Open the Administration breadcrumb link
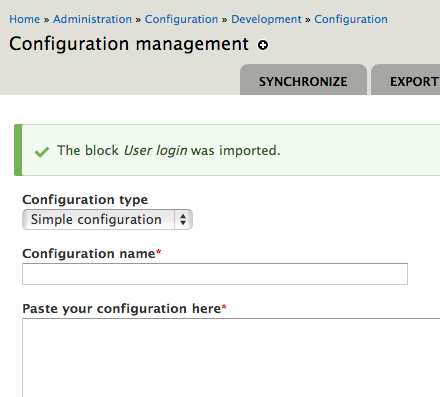The height and width of the screenshot is (397, 440). 92,19
